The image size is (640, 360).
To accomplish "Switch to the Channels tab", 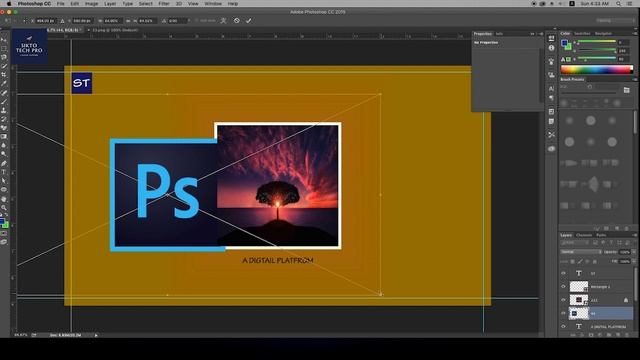I will coord(584,235).
